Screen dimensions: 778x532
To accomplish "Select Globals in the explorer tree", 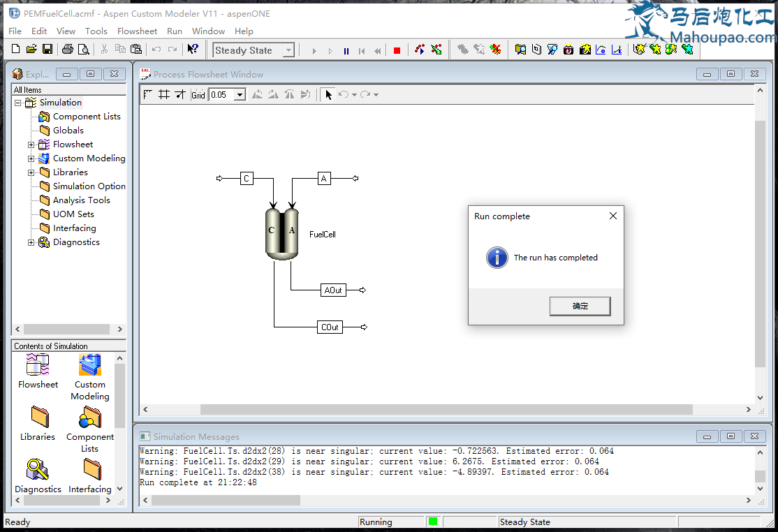I will [x=68, y=131].
